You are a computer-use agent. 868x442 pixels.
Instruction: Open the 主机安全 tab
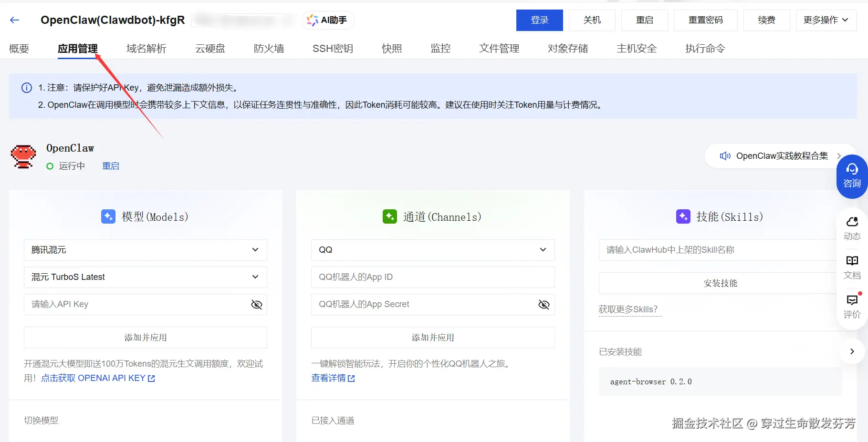coord(637,49)
